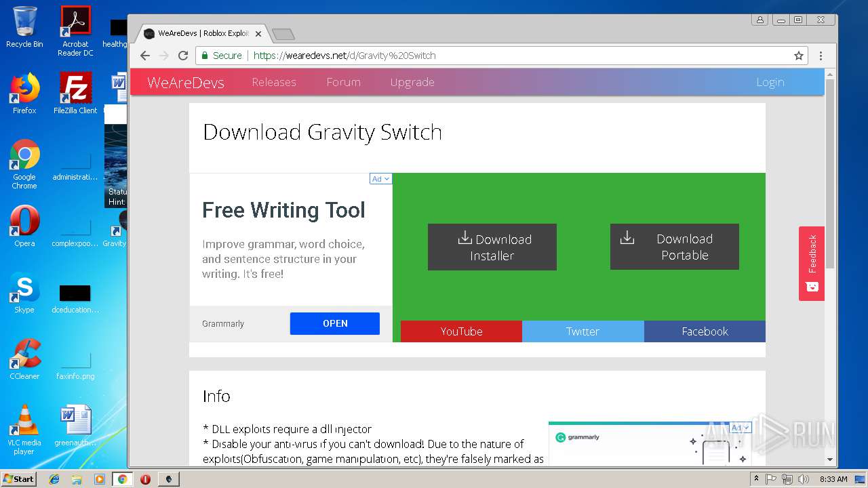The image size is (868, 488).
Task: Launch VLC media player desktop shortcut
Action: coord(24,430)
